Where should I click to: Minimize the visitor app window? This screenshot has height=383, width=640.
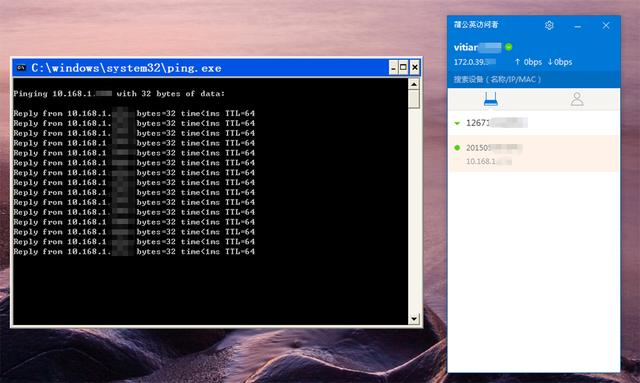pyautogui.click(x=577, y=26)
